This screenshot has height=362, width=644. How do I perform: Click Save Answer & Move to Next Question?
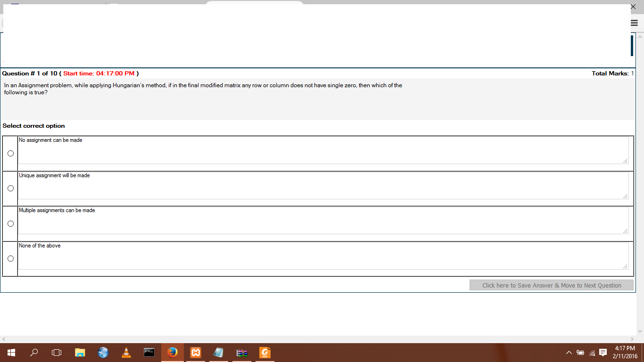click(x=551, y=285)
